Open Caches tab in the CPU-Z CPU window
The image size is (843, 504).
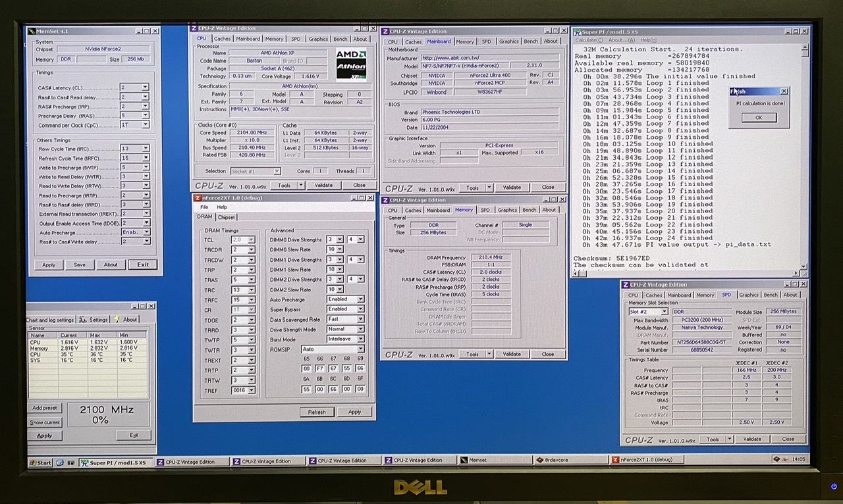coord(223,39)
